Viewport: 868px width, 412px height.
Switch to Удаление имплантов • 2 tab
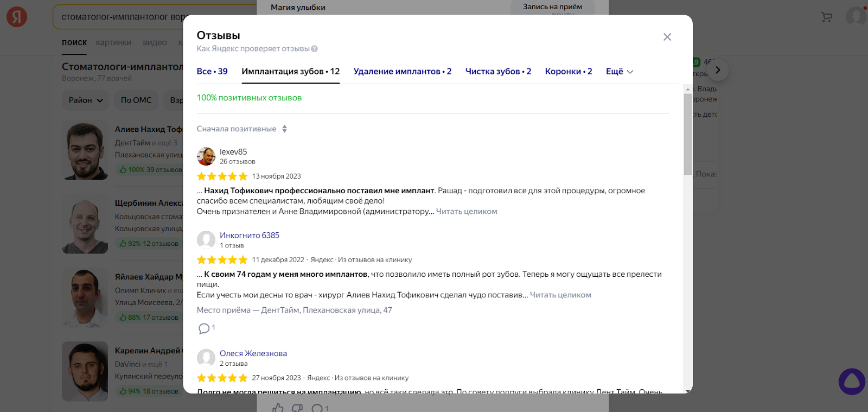coord(403,71)
